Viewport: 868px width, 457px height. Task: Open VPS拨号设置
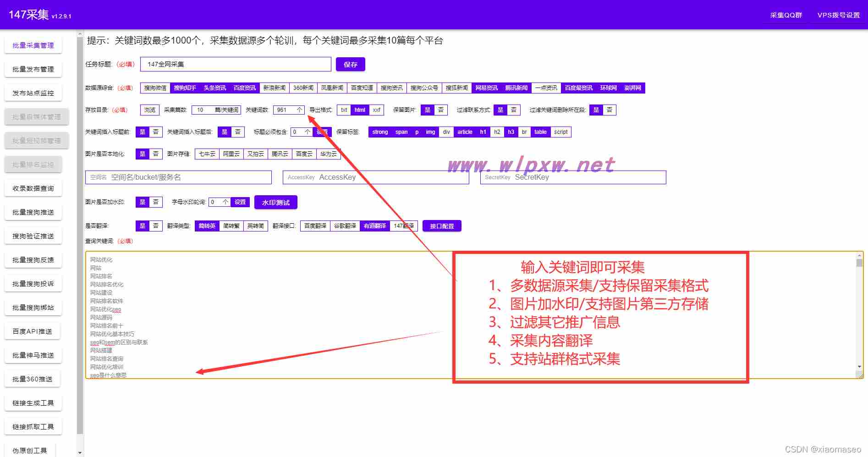838,15
